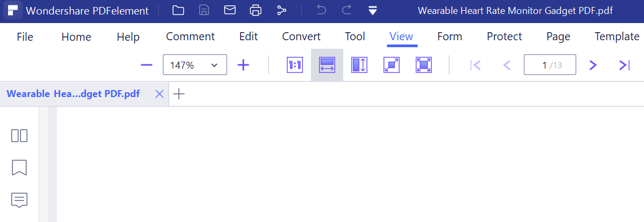Image resolution: width=644 pixels, height=222 pixels.
Task: Open the Template tab
Action: [x=617, y=36]
